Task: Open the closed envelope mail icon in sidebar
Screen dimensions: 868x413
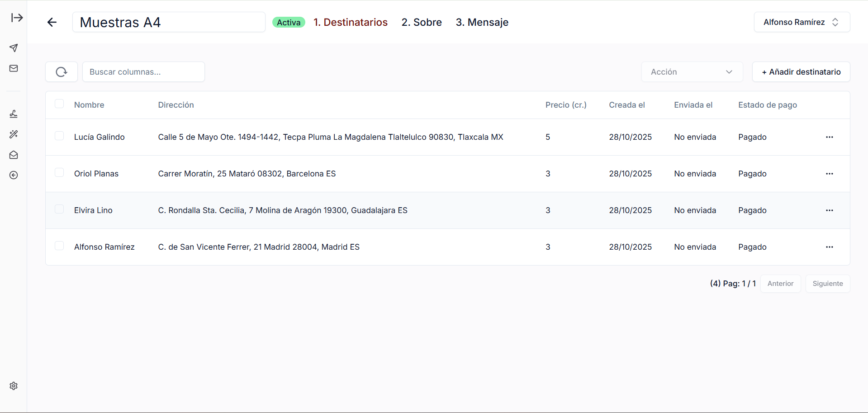Action: pos(14,68)
